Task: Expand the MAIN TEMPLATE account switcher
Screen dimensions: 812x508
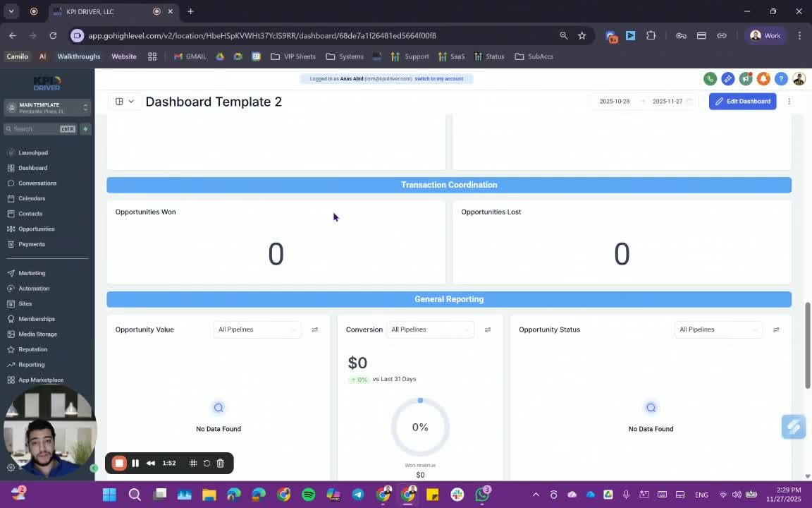Action: tap(48, 108)
